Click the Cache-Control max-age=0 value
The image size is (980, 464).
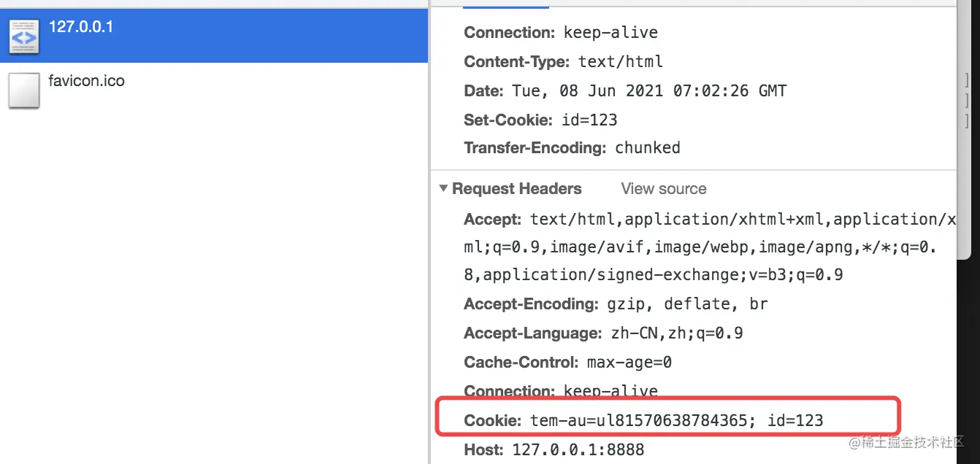626,363
